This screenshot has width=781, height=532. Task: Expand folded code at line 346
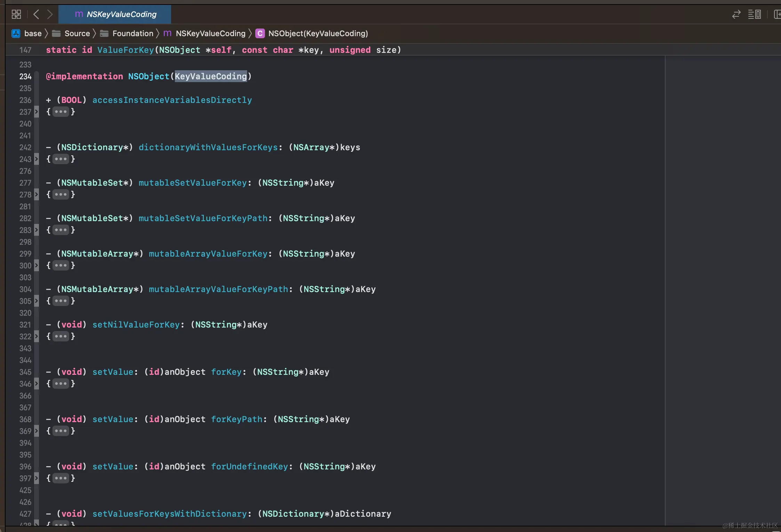coord(37,384)
